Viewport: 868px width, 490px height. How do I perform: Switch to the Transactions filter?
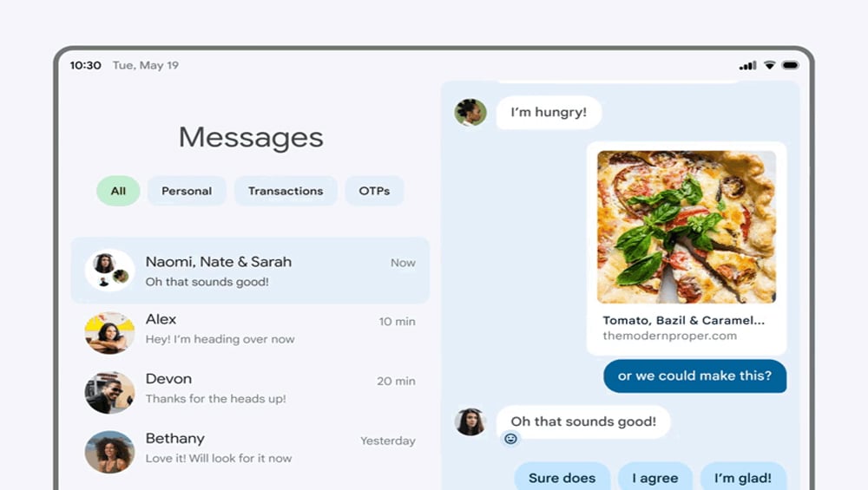[286, 191]
